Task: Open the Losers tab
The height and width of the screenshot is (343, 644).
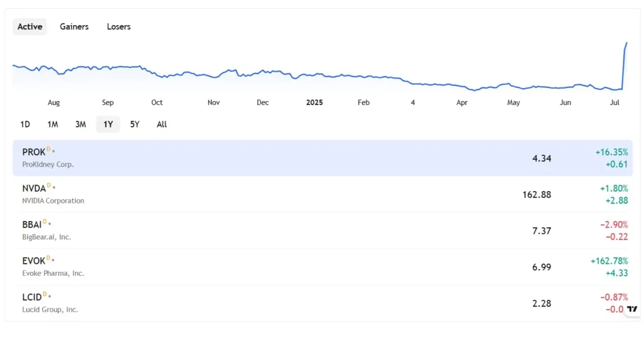Action: point(119,26)
